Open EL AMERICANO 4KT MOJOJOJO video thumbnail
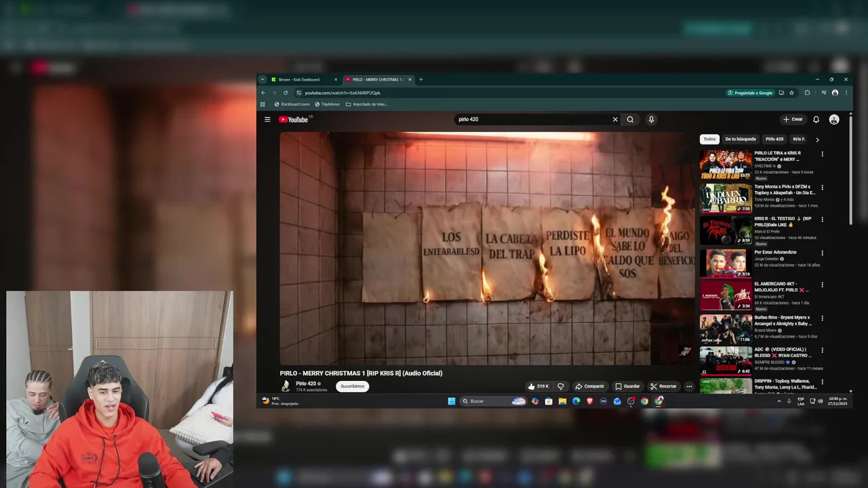The image size is (868, 488). [x=726, y=296]
